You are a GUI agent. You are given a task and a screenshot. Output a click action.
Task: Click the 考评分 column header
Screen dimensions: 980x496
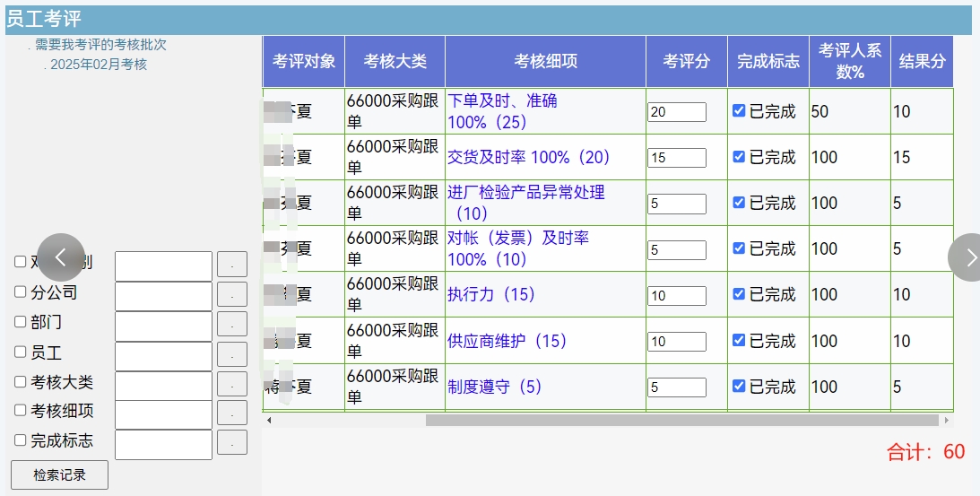click(x=686, y=61)
